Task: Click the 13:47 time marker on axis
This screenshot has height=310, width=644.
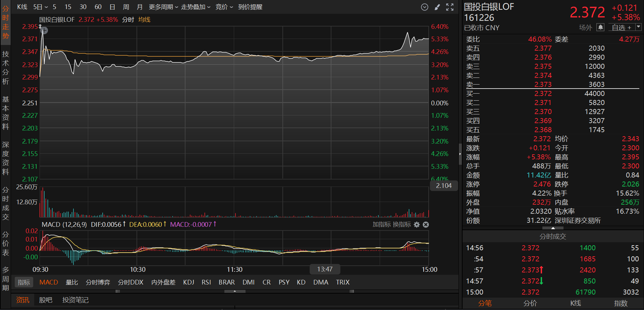Action: tap(325, 269)
